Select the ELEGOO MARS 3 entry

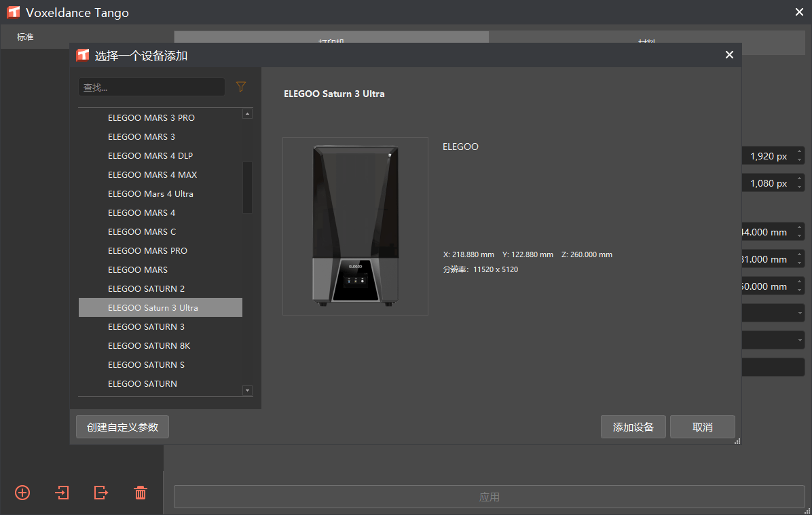(160, 136)
